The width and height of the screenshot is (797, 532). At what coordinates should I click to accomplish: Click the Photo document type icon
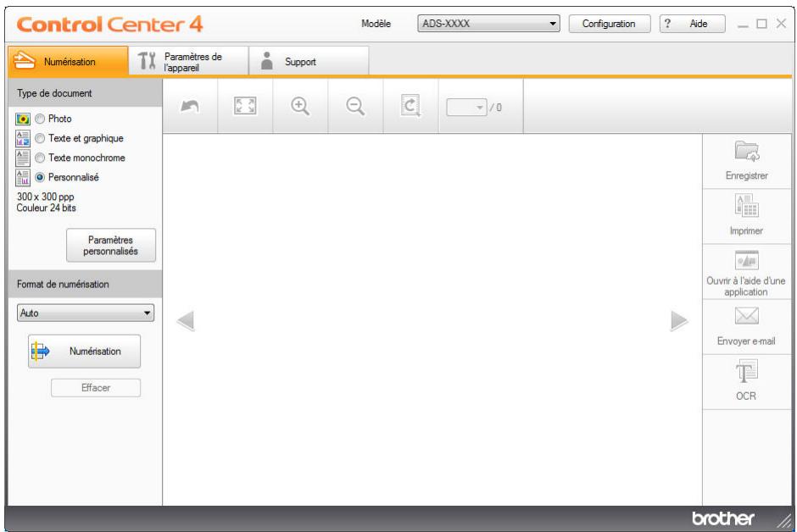pyautogui.click(x=22, y=119)
